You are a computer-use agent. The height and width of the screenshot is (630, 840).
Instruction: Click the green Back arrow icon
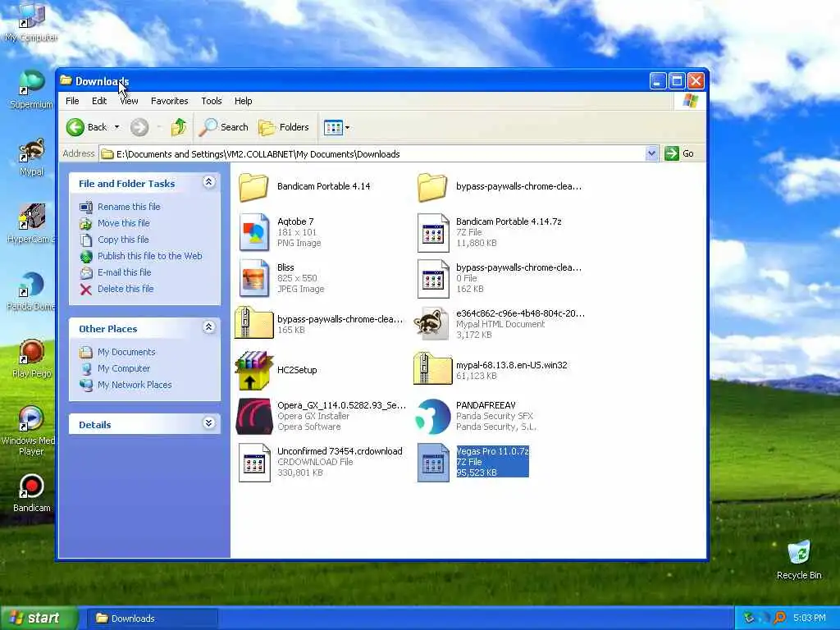tap(75, 127)
